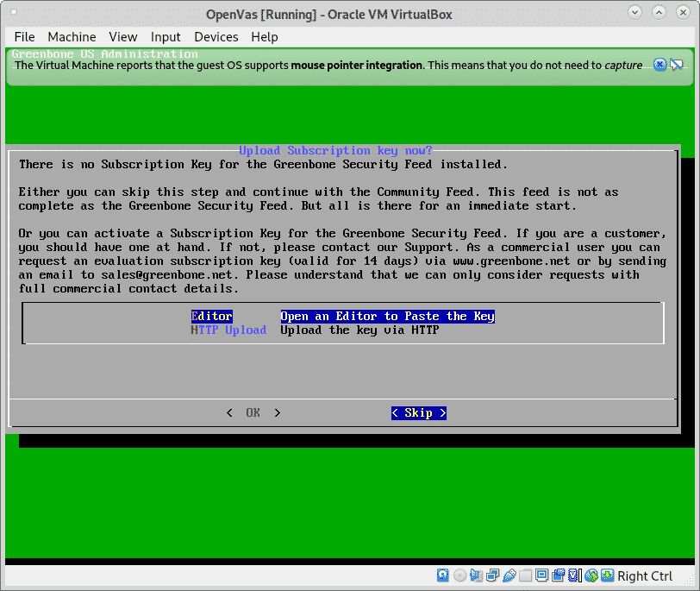Open the Help menu
This screenshot has width=700, height=591.
265,36
